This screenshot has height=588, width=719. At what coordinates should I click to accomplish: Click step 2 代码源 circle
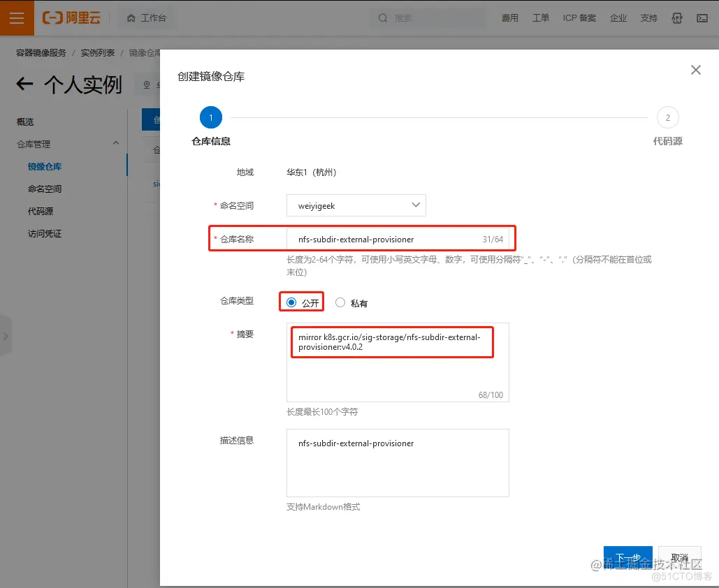pos(668,118)
